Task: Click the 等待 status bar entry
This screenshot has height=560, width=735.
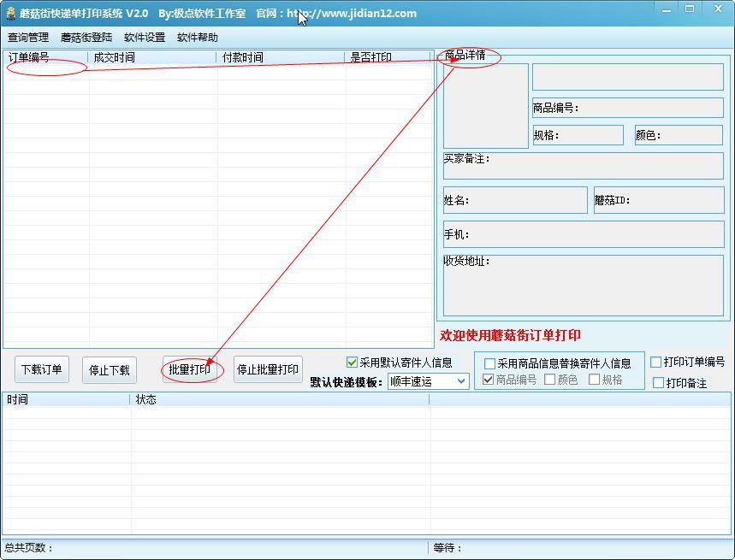Action: coord(448,547)
